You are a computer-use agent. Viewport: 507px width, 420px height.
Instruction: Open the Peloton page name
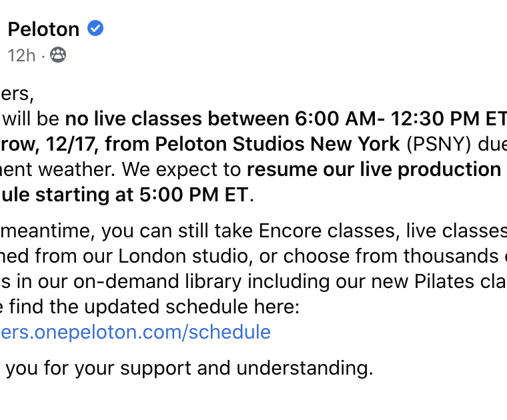click(x=43, y=29)
